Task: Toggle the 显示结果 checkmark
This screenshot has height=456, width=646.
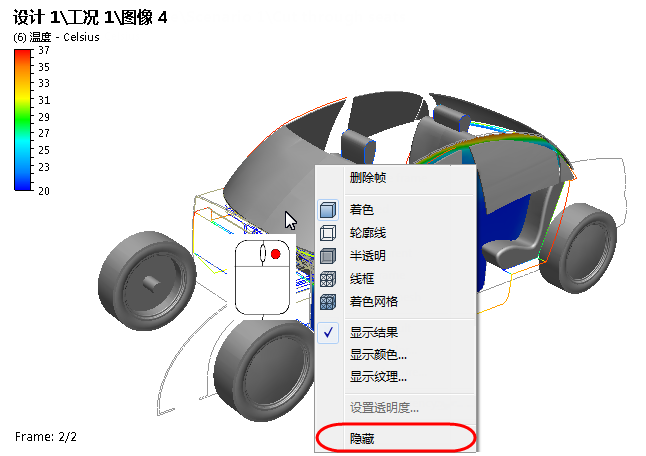Action: [x=328, y=332]
